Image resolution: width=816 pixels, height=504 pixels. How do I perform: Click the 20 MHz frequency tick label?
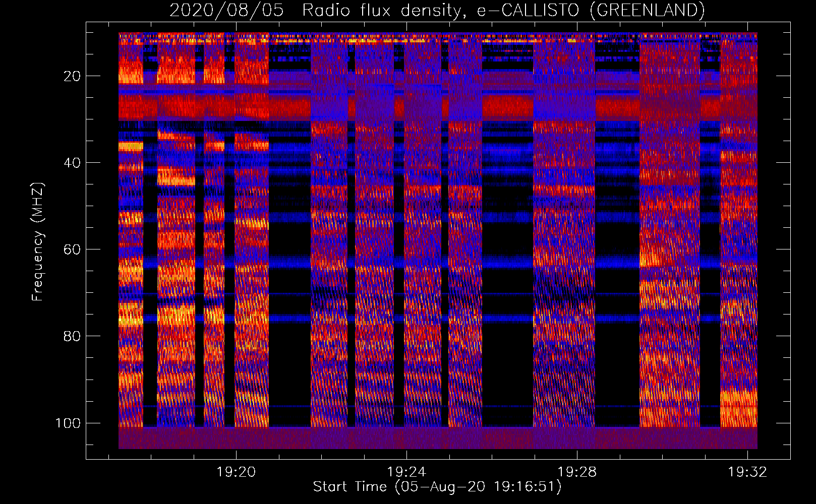(72, 76)
